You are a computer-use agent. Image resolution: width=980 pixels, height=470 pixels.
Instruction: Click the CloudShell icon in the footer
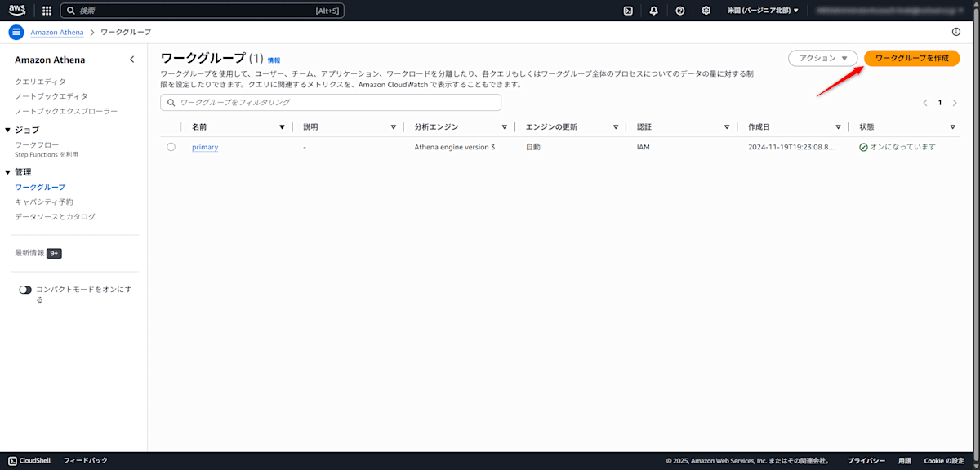coord(12,460)
